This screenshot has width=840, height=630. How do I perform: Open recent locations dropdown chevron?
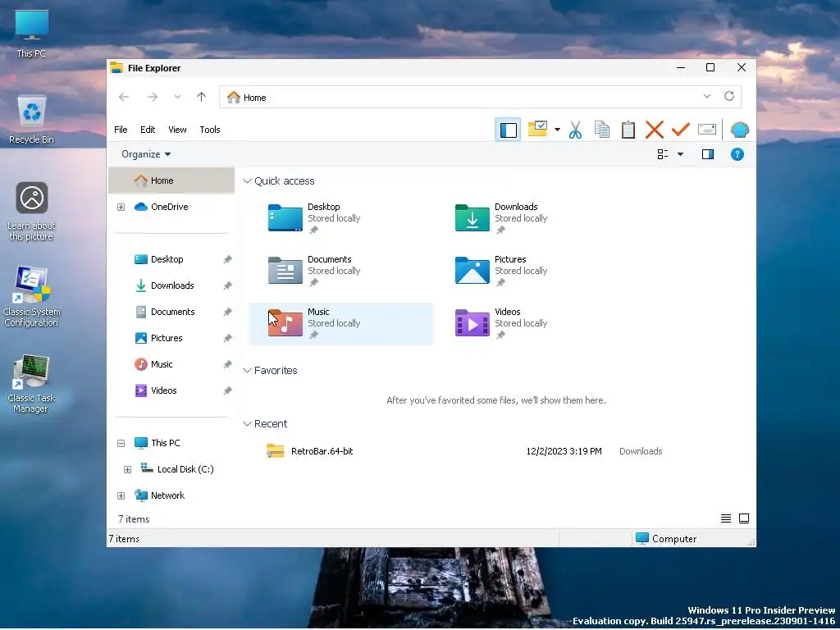[x=177, y=97]
